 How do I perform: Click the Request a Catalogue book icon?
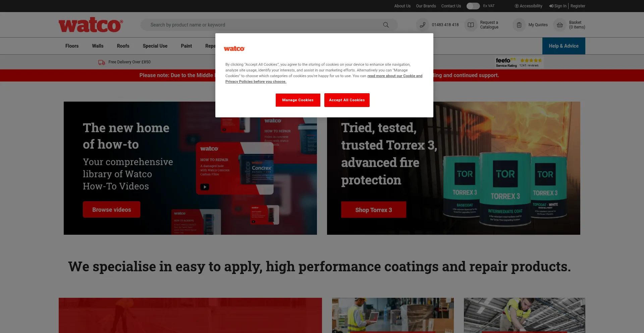tap(471, 25)
